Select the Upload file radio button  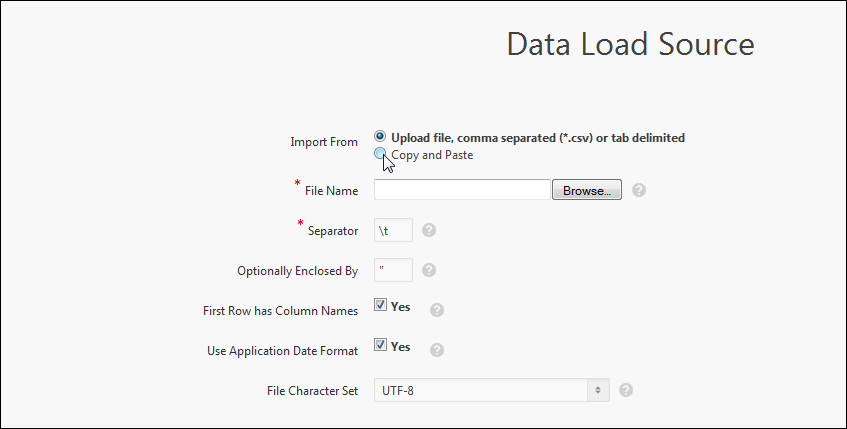point(380,137)
